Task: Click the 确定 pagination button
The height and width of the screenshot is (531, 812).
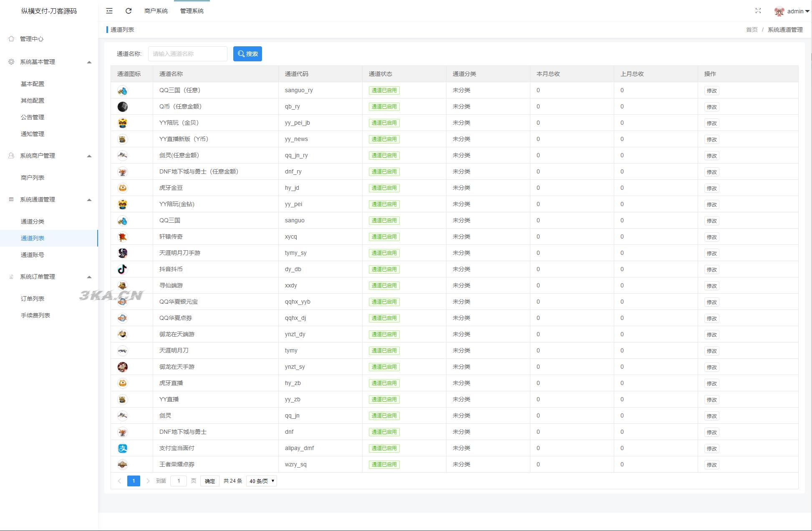Action: pos(210,481)
